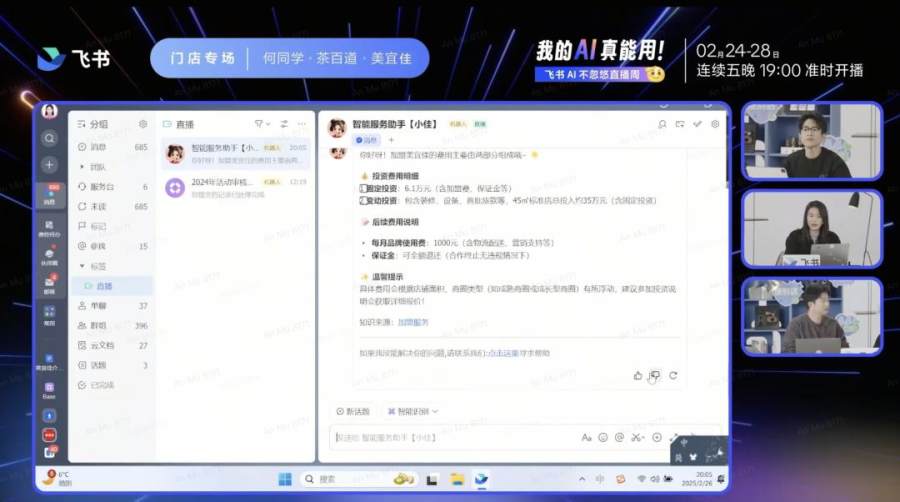Open the 群组 category in the sidebar

pos(99,325)
